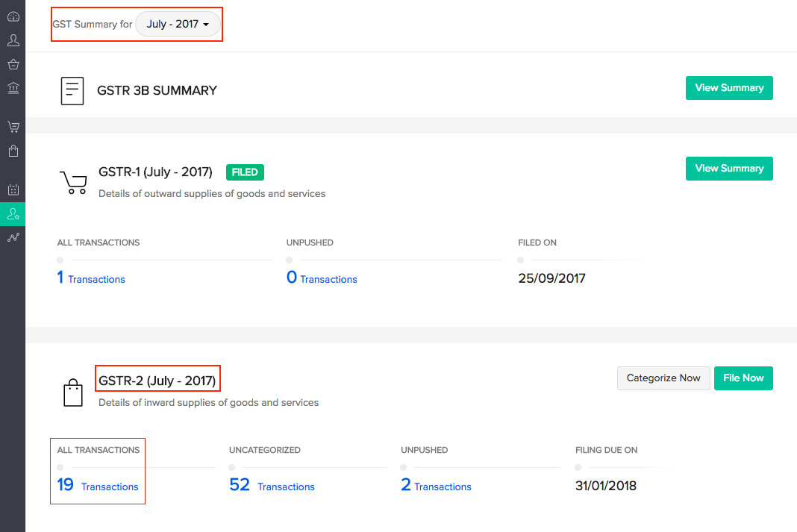Viewport: 797px width, 532px height.
Task: Click the GSTR-2 (July - 2017) heading
Action: [157, 381]
